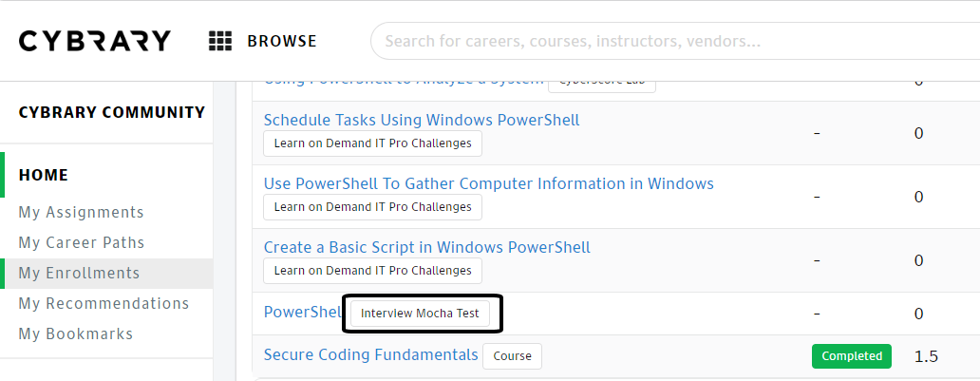Screen dimensions: 980x381
Task: Open Schedule Tasks Using Windows PowerShell link
Action: coord(422,120)
